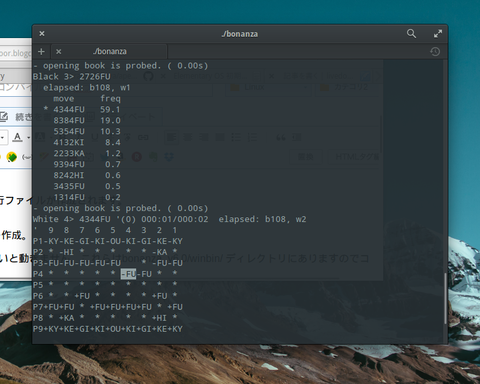Image resolution: width=480 pixels, height=384 pixels.
Task: Click +KA piece in board row P8
Action: coord(67,318)
